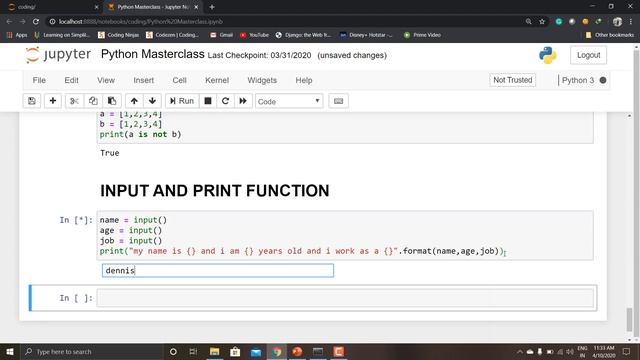The height and width of the screenshot is (360, 640).
Task: Open the Prime Video bookmark
Action: click(422, 35)
